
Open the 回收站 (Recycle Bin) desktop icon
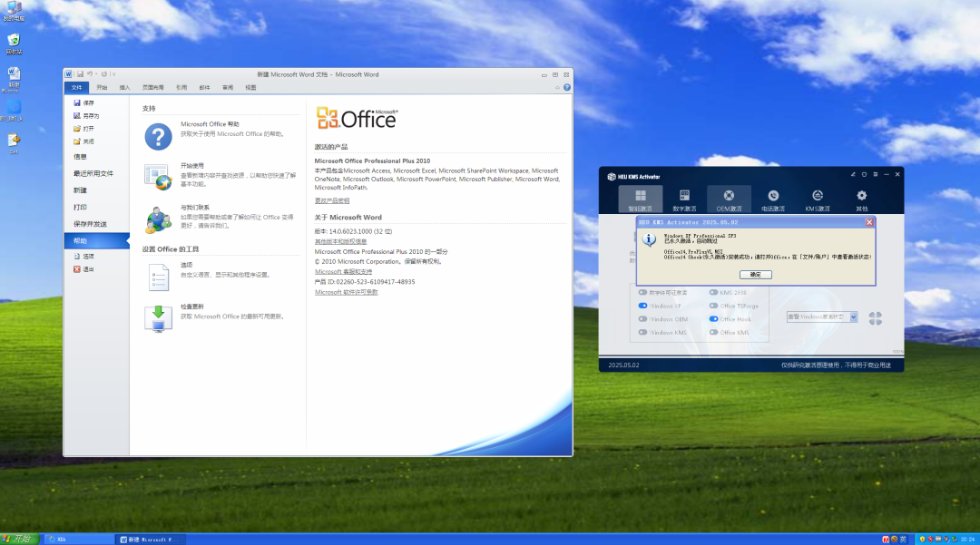14,44
